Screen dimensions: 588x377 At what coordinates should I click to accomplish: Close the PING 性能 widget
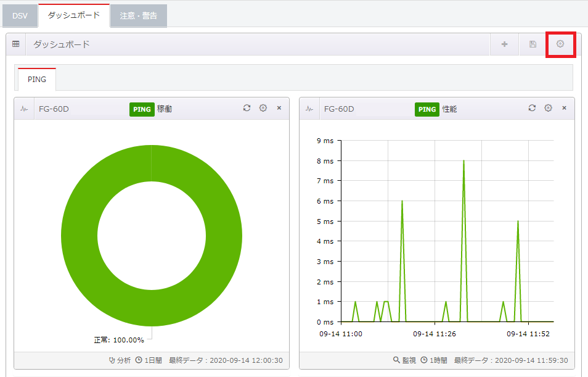(564, 108)
